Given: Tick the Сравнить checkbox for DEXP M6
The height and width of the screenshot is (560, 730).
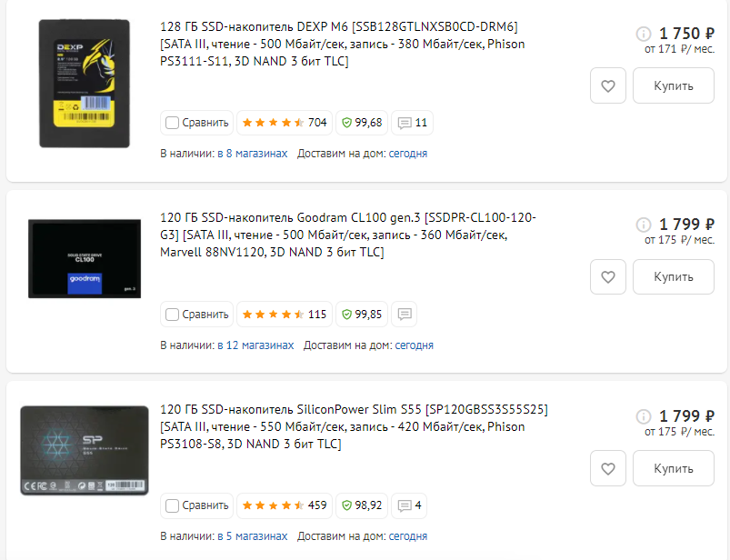Looking at the screenshot, I should click(x=172, y=123).
